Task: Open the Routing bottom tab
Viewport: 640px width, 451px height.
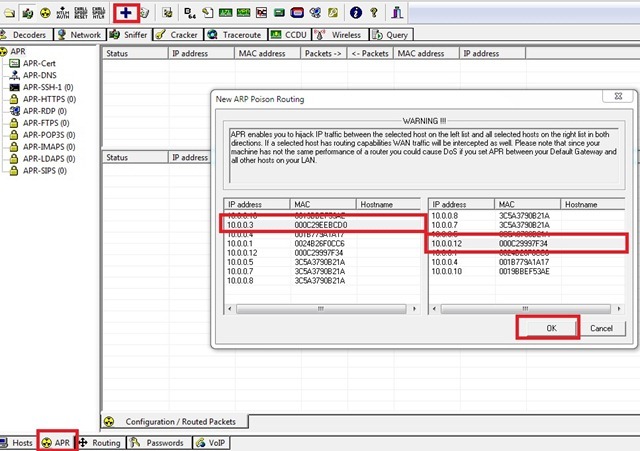Action: click(100, 443)
